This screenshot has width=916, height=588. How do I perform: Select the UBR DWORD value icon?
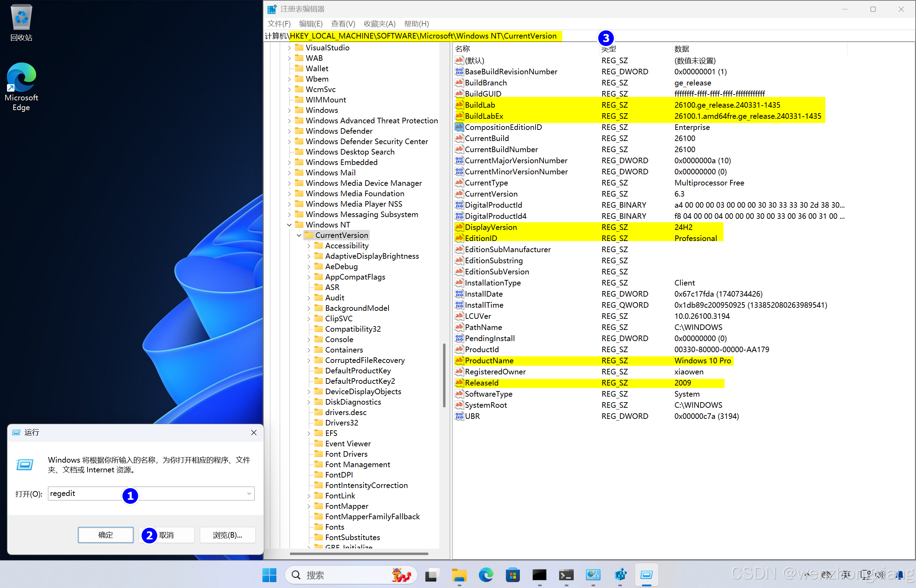pyautogui.click(x=459, y=416)
